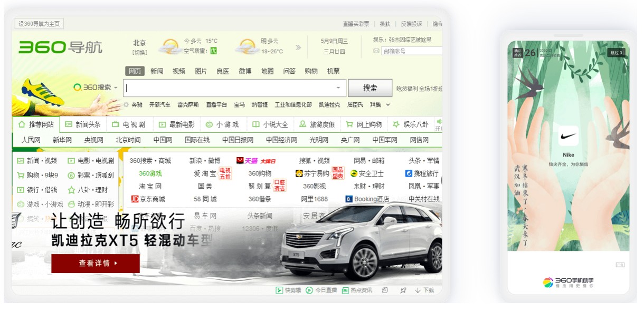Open the 最新电影 category tab
This screenshot has height=311, width=644.
point(176,125)
